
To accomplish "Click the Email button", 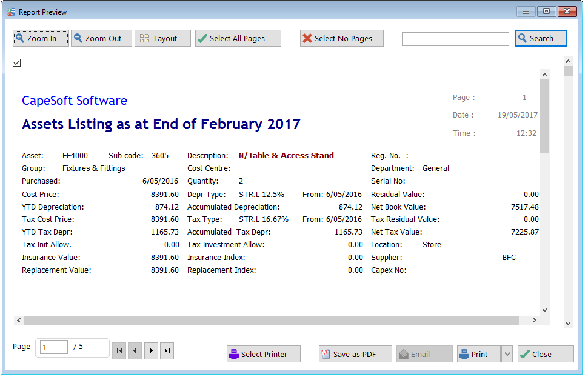I will (x=424, y=354).
